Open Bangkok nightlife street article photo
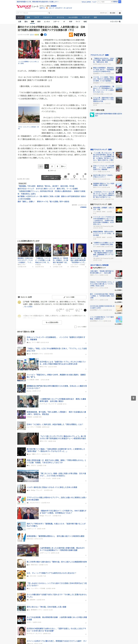138x644 pixels. 29,49
